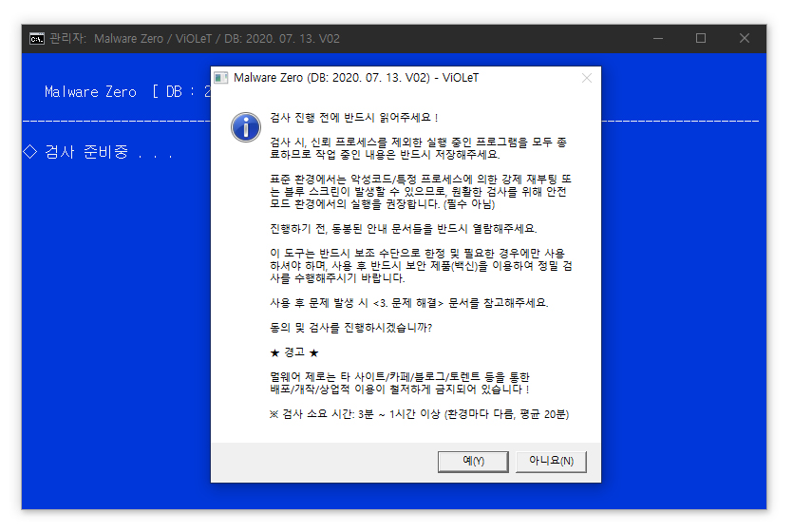Click the '검사 소요 시간' note line
793x532 pixels.
420,415
